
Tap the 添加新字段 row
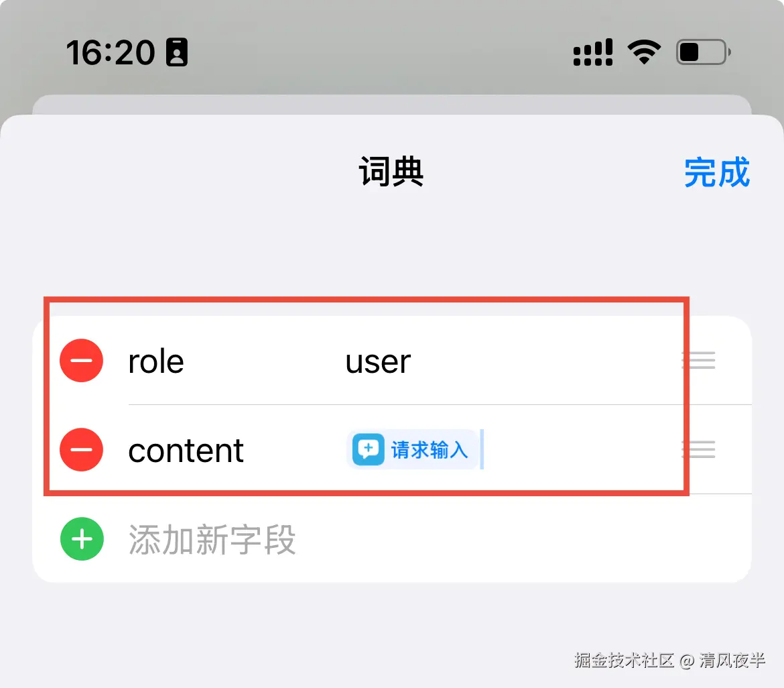[x=392, y=539]
